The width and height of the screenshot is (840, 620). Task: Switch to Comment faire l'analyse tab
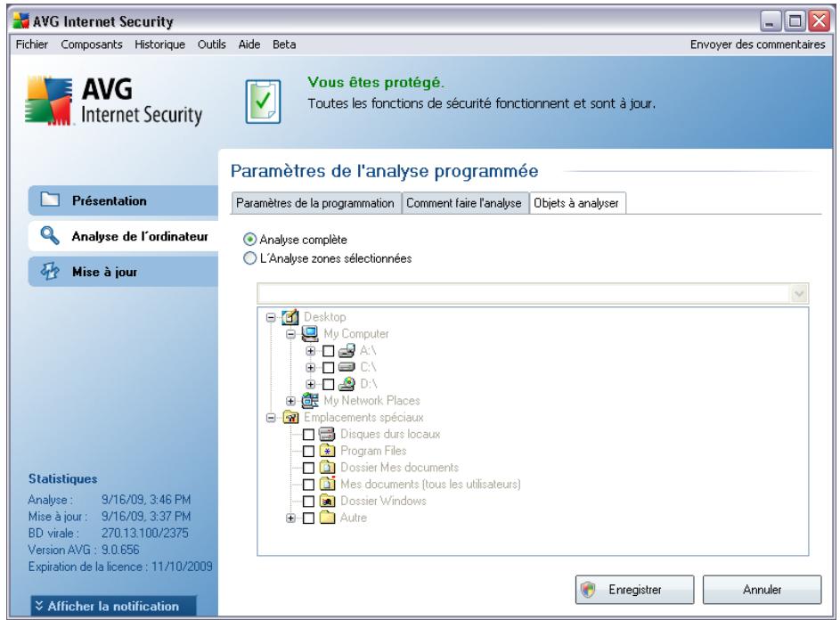click(x=464, y=203)
